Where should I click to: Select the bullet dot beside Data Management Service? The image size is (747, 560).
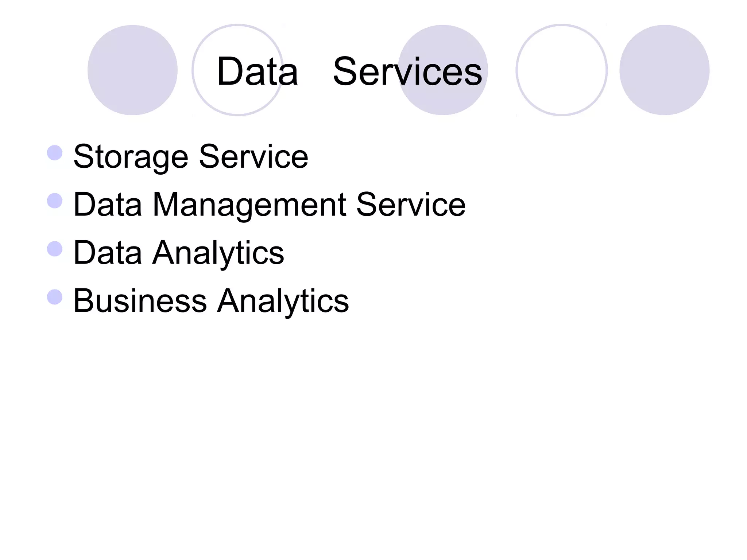55,201
